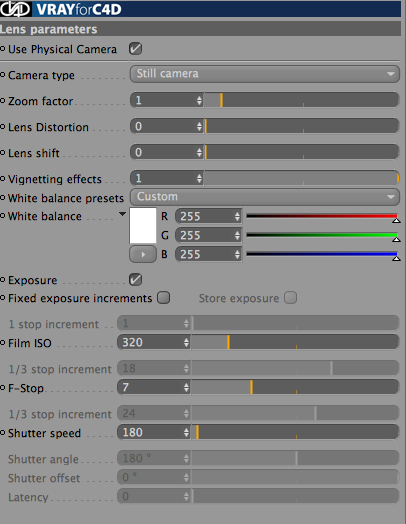The height and width of the screenshot is (524, 406).
Task: Disable the Use Physical Camera checkbox
Action: coord(135,49)
